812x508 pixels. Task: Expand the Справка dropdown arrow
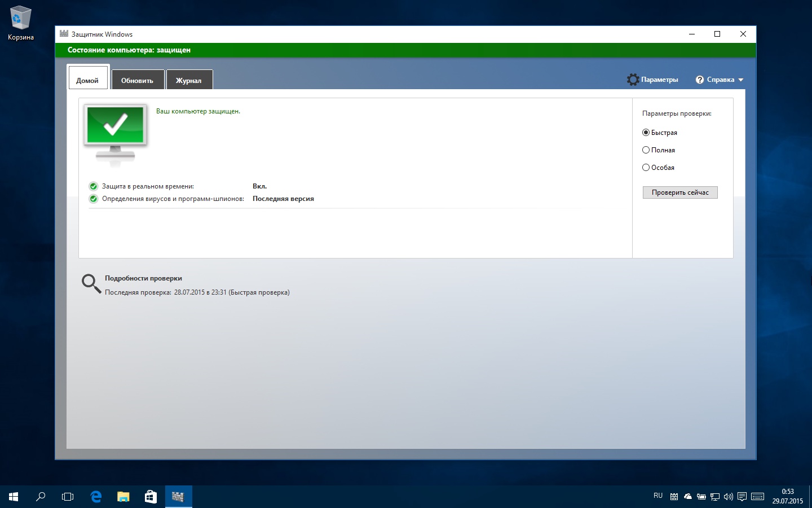tap(741, 80)
